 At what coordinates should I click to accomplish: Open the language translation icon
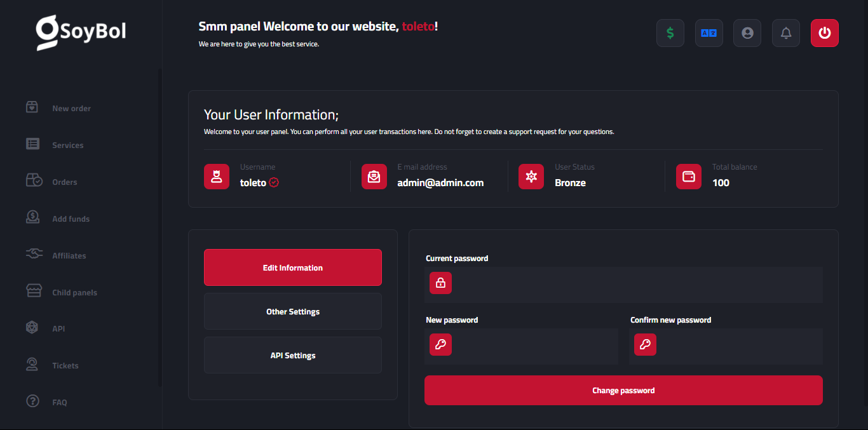click(x=709, y=33)
